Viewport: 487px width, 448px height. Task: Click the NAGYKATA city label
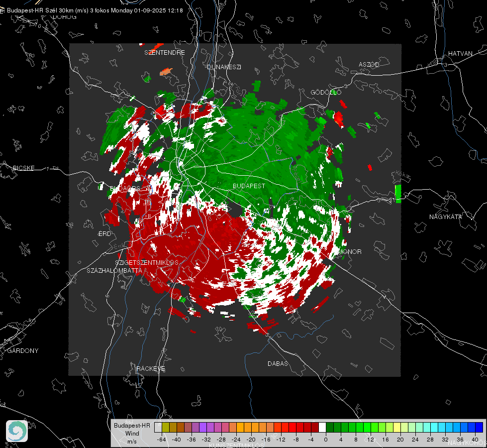click(446, 217)
